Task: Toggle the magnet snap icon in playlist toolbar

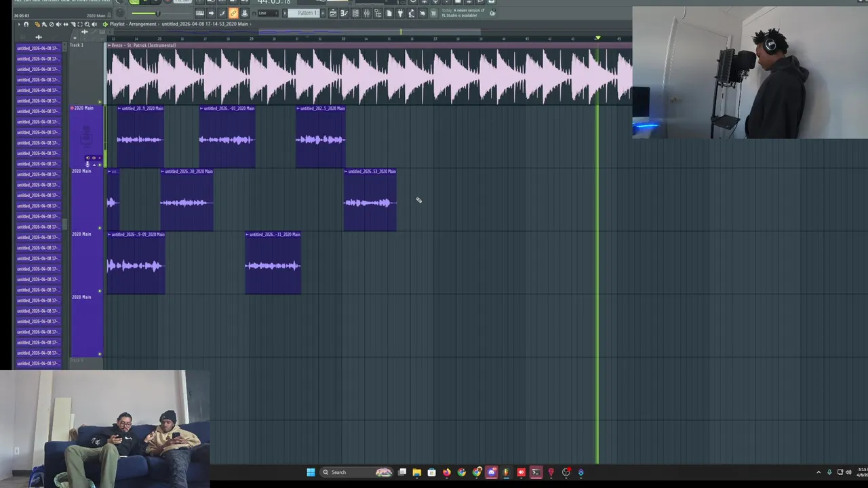Action: (26, 24)
